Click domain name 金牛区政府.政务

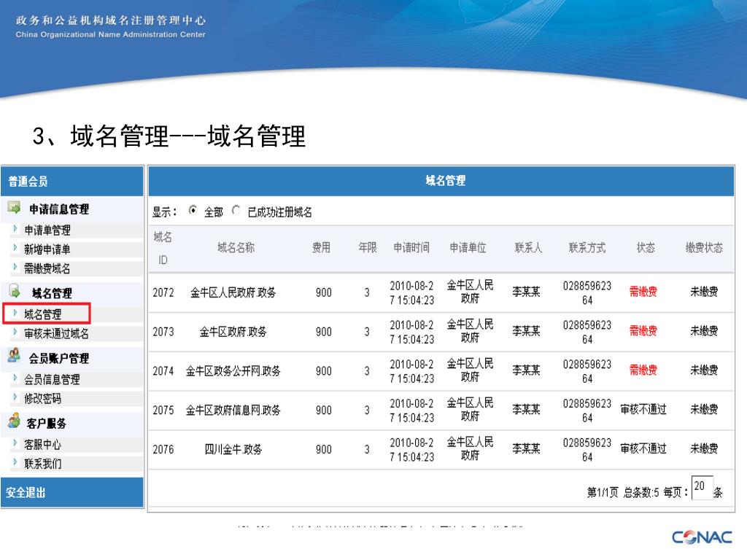coord(233,332)
